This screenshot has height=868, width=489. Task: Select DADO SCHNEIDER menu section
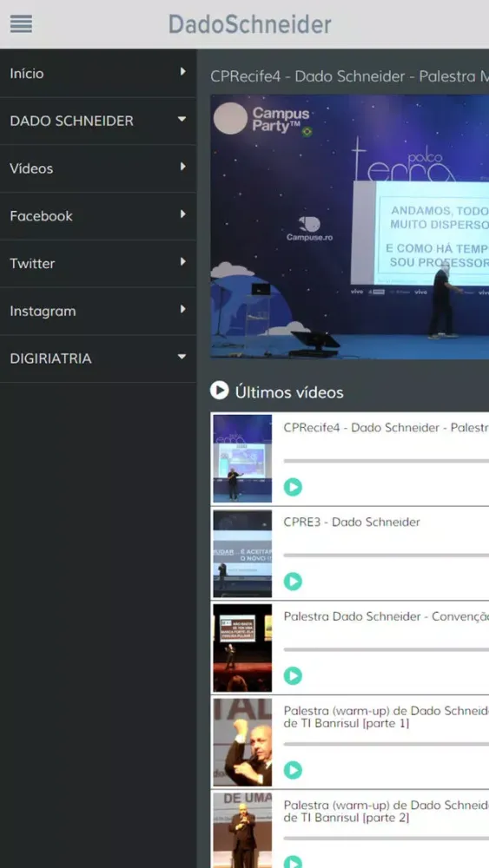pos(98,121)
